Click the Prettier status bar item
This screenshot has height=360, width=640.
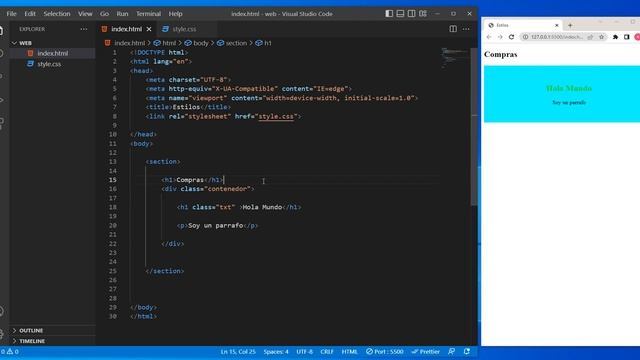[x=425, y=351]
